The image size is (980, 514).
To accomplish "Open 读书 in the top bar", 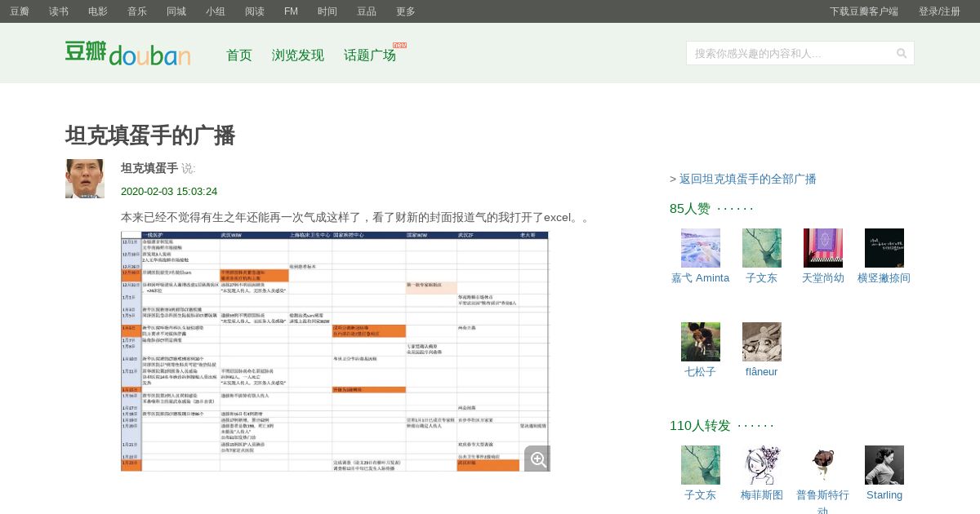I will pyautogui.click(x=59, y=11).
